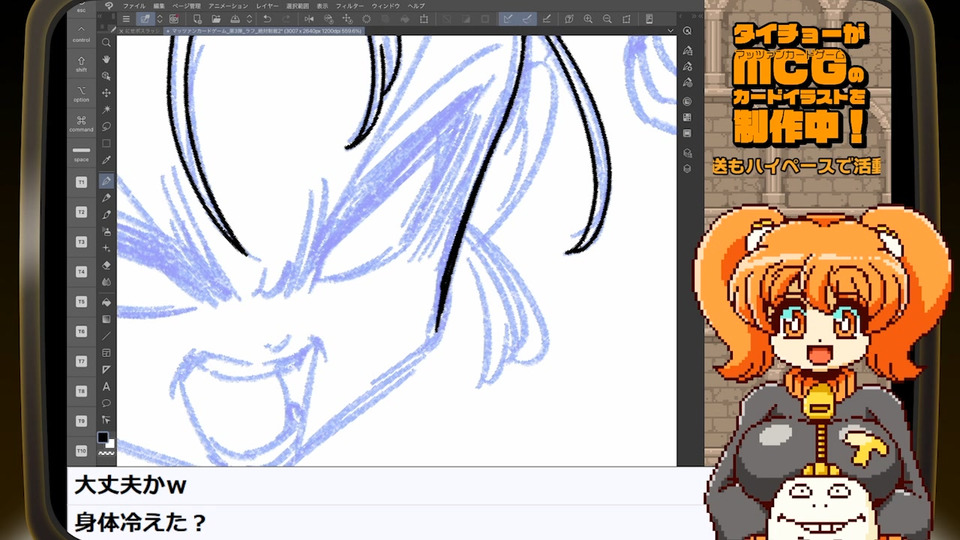This screenshot has width=960, height=540.
Task: Select the Pencil tool below the pen
Action: [x=107, y=198]
